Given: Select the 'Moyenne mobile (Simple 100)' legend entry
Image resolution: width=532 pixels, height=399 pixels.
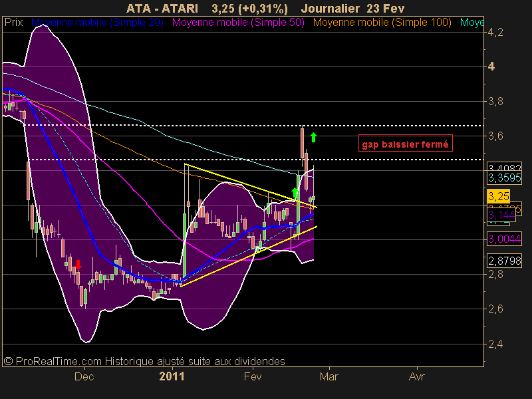Looking at the screenshot, I should 382,23.
